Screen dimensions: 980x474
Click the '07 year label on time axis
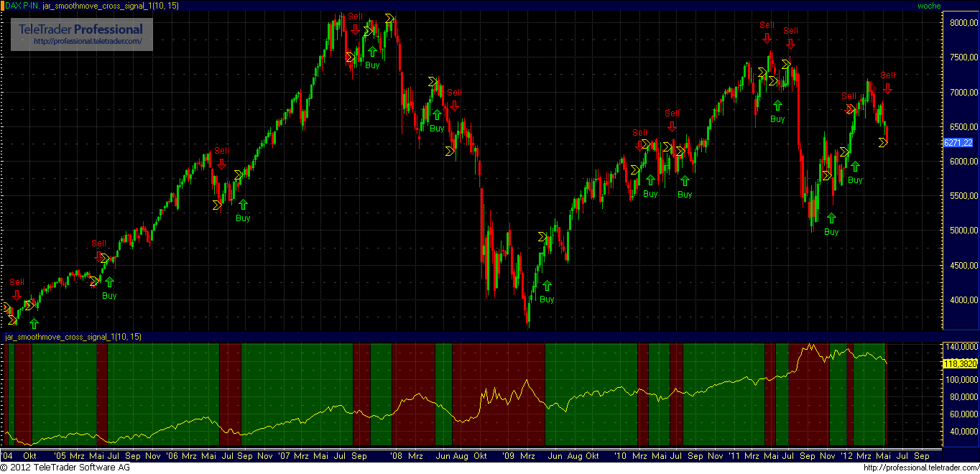(x=284, y=455)
